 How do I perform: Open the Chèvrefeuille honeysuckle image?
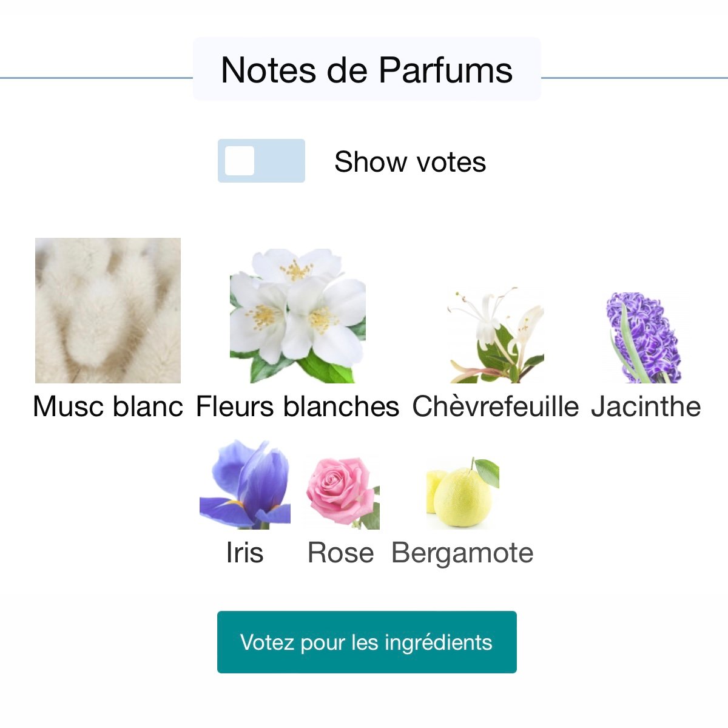pos(496,335)
